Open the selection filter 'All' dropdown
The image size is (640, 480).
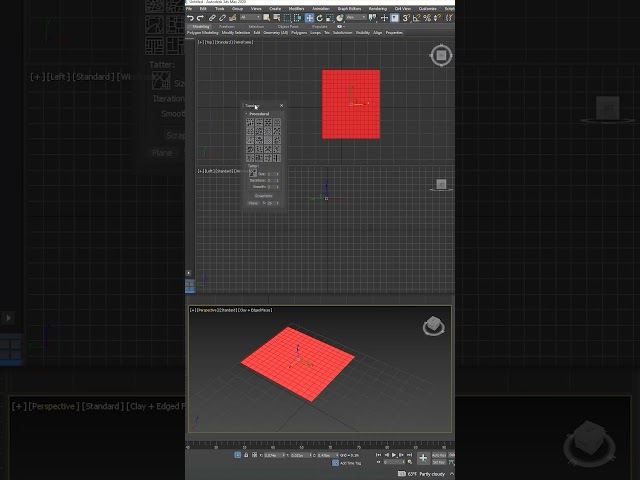point(250,18)
